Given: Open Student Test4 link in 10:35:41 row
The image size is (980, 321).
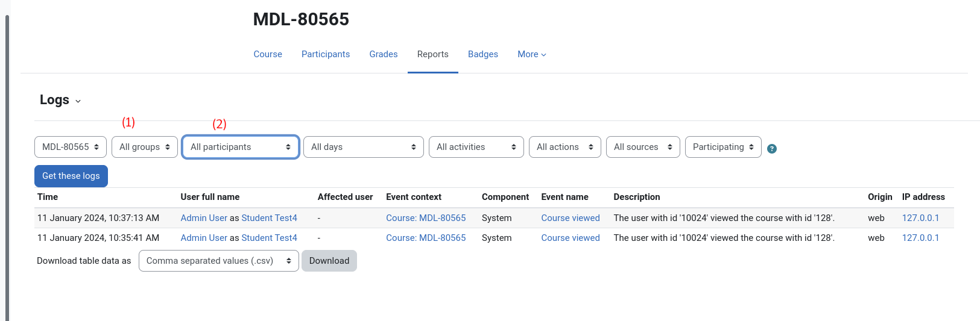Looking at the screenshot, I should coord(270,238).
